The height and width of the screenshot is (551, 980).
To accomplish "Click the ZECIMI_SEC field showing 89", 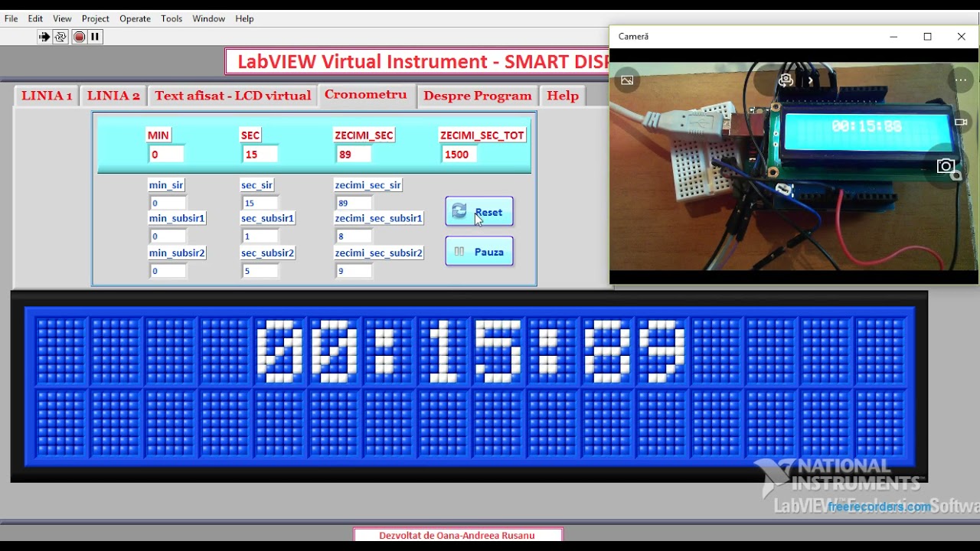I will pyautogui.click(x=354, y=154).
